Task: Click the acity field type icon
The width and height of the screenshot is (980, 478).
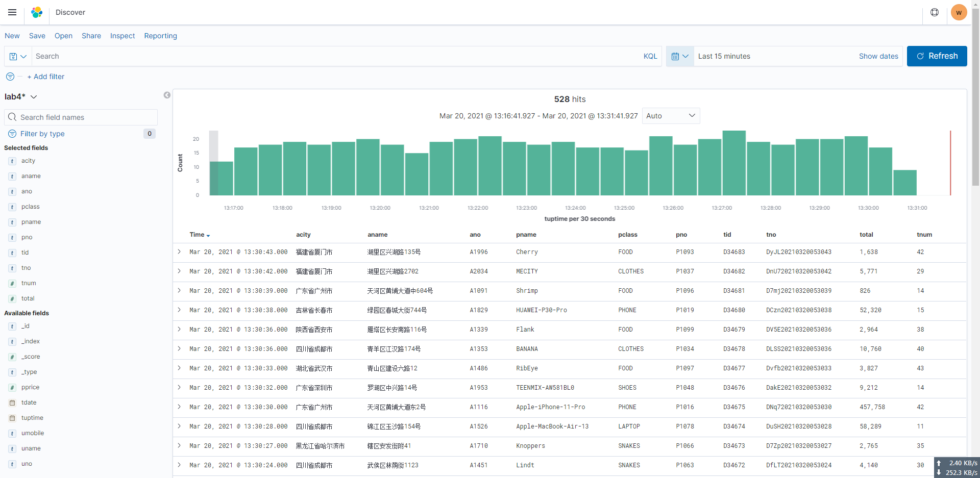Action: (12, 161)
